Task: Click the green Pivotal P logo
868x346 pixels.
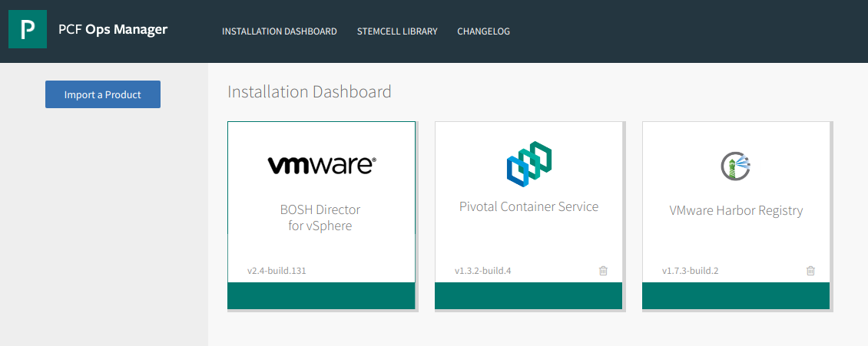Action: pos(28,29)
